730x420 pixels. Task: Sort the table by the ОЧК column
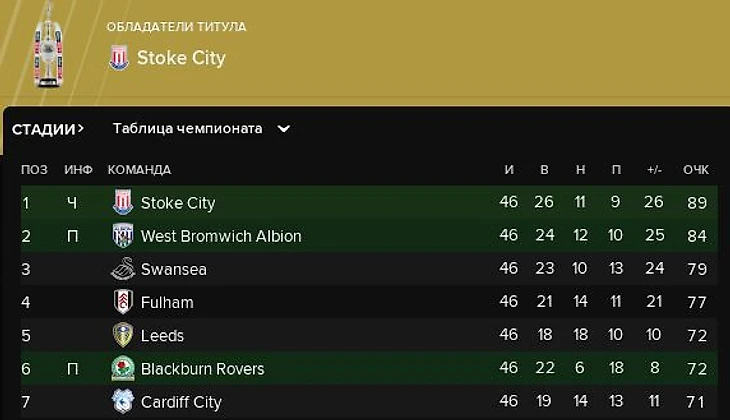[696, 170]
